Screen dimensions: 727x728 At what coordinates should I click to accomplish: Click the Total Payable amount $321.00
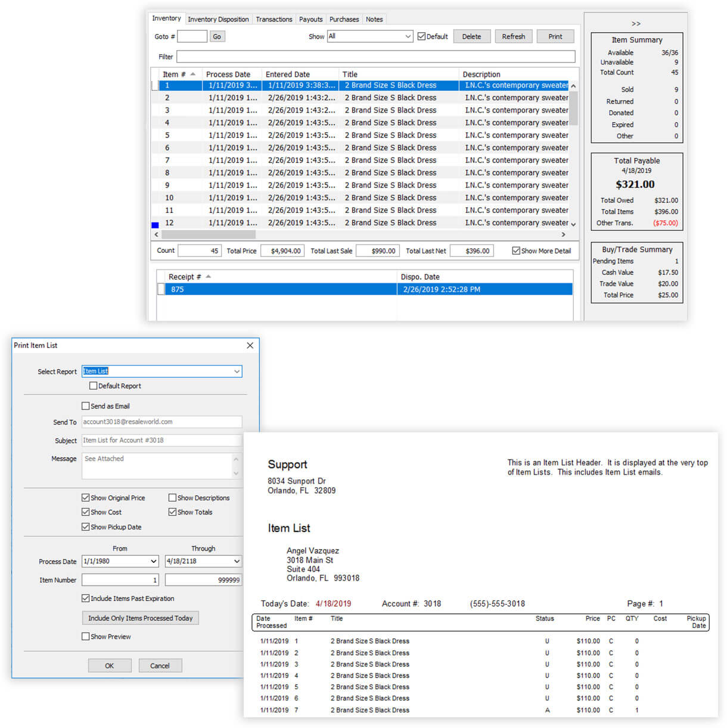635,184
